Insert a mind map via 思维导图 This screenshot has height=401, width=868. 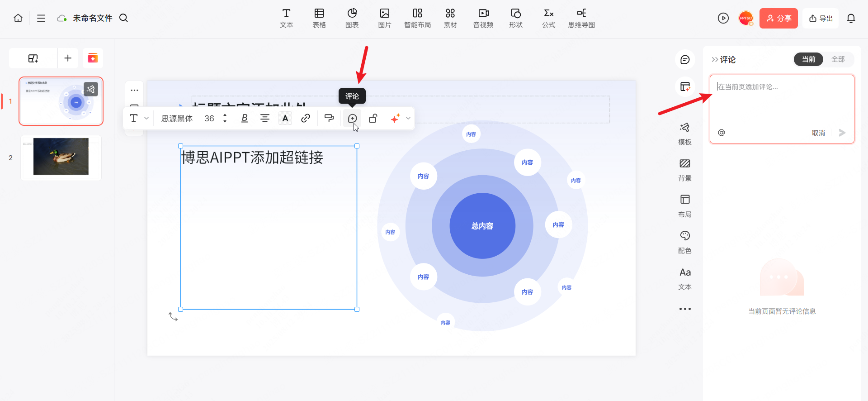582,18
